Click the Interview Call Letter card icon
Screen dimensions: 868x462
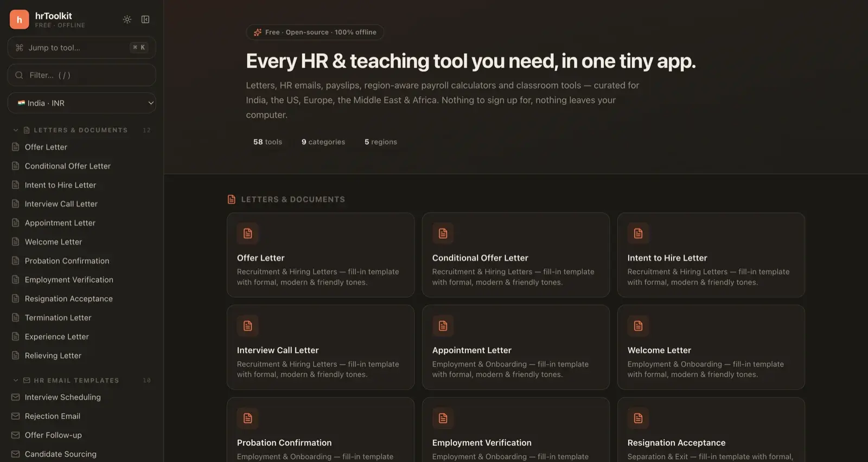click(x=248, y=326)
